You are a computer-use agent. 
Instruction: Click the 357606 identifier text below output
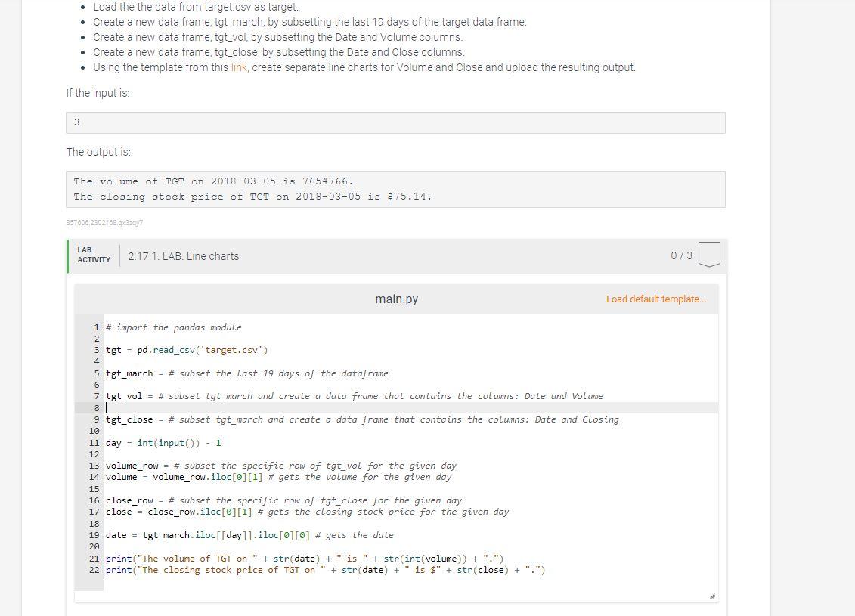104,223
